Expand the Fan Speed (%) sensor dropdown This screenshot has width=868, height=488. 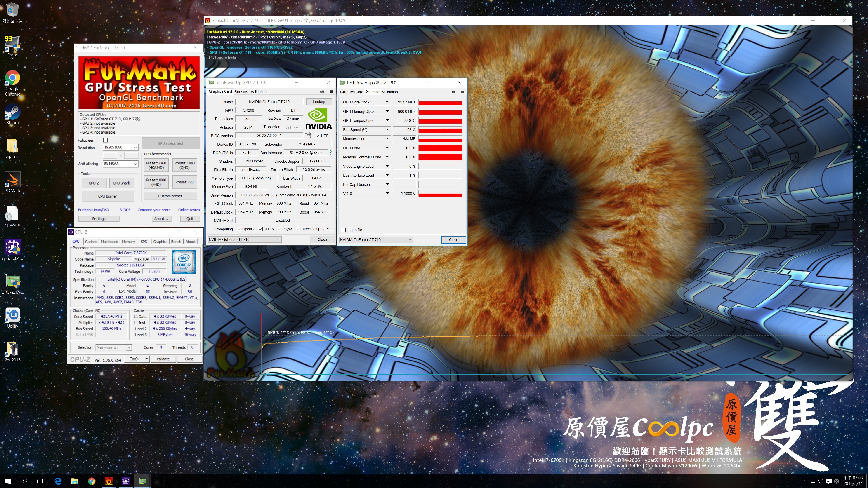pyautogui.click(x=387, y=129)
